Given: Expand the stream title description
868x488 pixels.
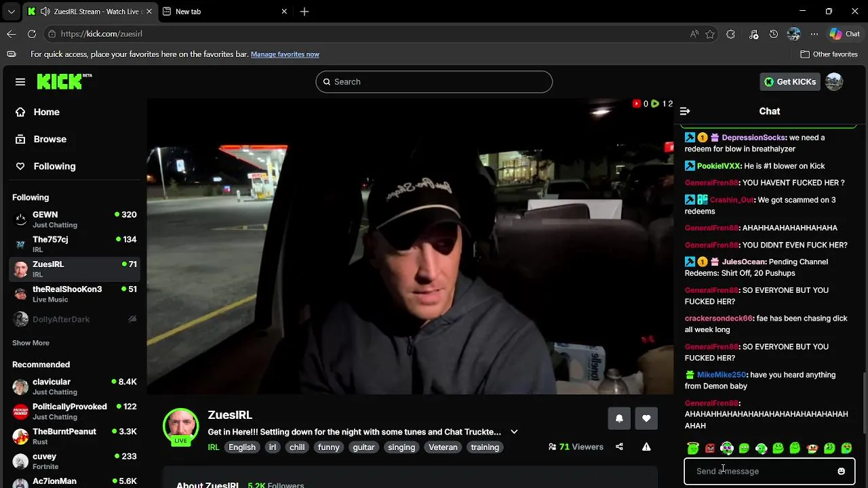Looking at the screenshot, I should tap(514, 432).
